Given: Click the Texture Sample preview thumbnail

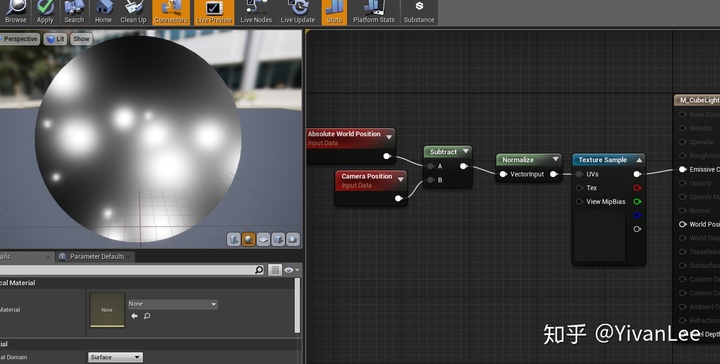Looking at the screenshot, I should tap(600, 236).
